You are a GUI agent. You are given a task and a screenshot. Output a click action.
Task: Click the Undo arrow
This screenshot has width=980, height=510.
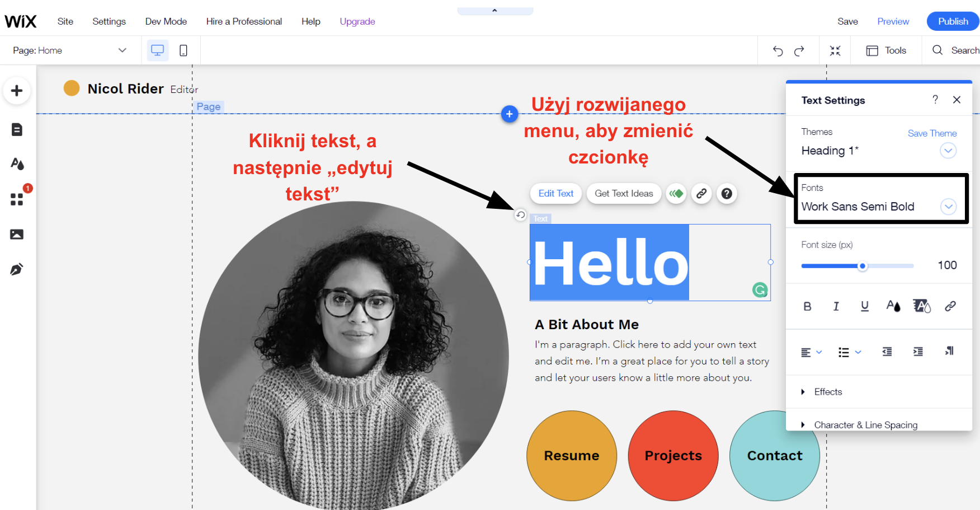[x=778, y=51]
